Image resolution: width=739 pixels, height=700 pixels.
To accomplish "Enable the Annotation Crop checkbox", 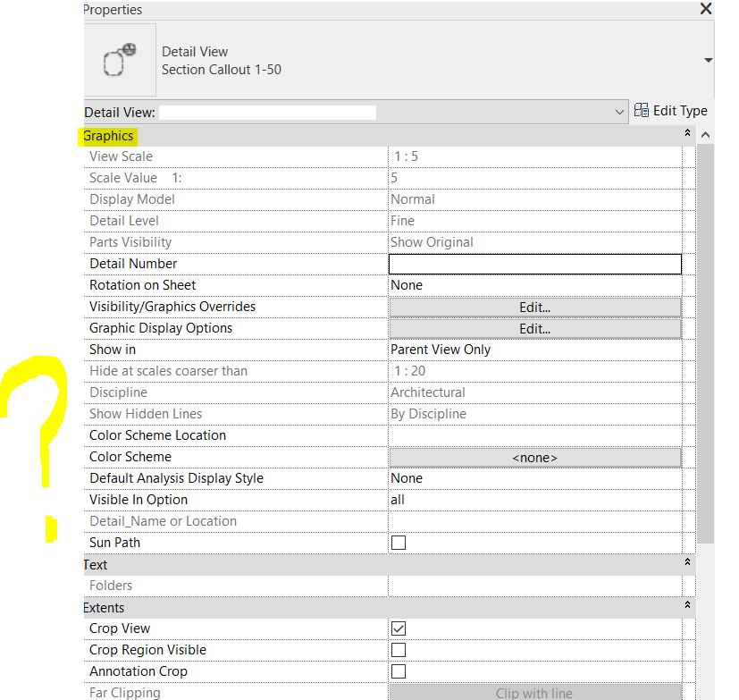I will coord(398,671).
